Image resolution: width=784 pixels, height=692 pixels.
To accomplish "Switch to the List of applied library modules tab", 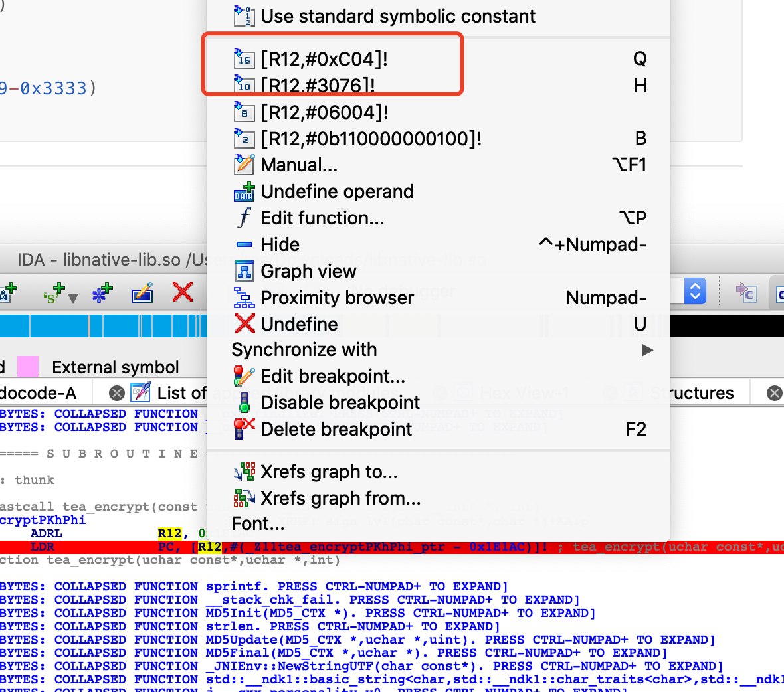I will (181, 393).
